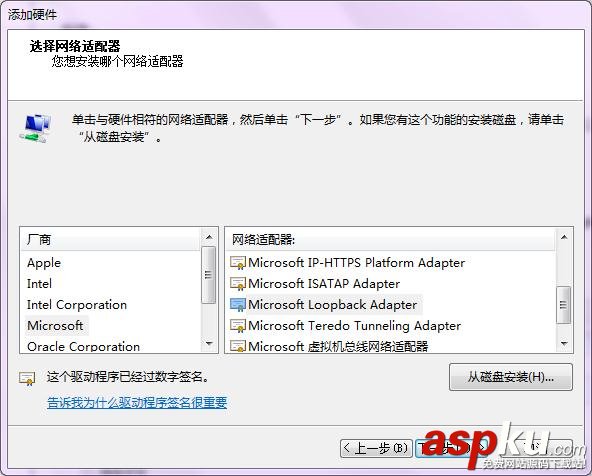Open link about driver signing importance
Image resolution: width=592 pixels, height=476 pixels.
pos(137,403)
